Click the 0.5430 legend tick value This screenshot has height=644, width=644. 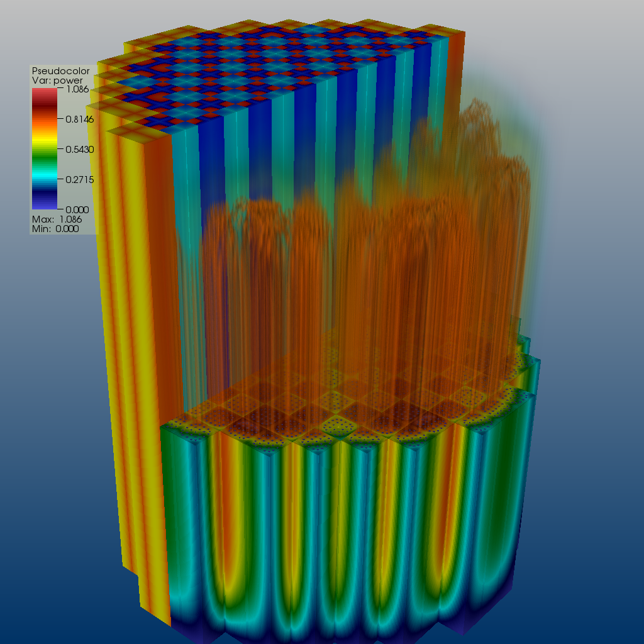tap(79, 150)
